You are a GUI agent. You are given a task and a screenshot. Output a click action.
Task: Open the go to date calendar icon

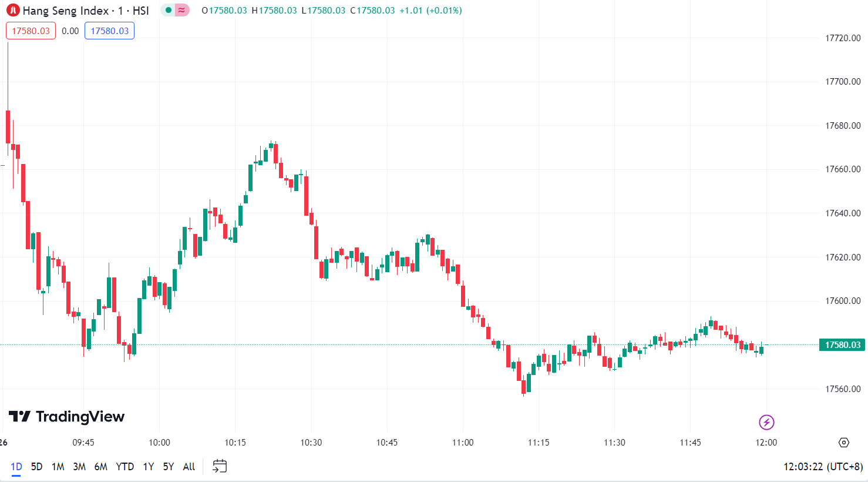[x=220, y=466]
